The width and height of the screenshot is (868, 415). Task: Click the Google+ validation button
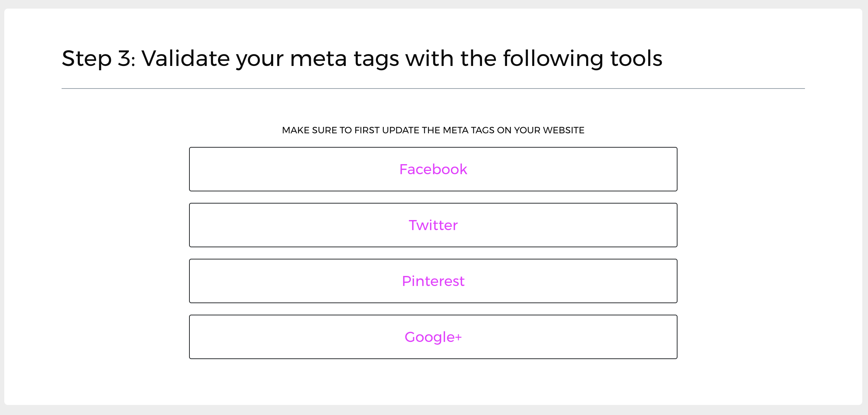[433, 337]
